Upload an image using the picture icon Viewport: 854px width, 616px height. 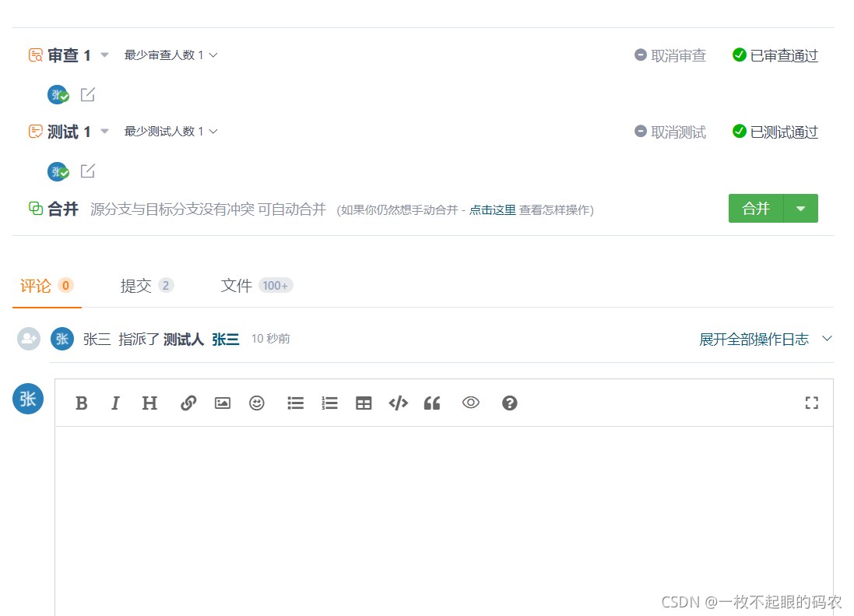coord(222,403)
